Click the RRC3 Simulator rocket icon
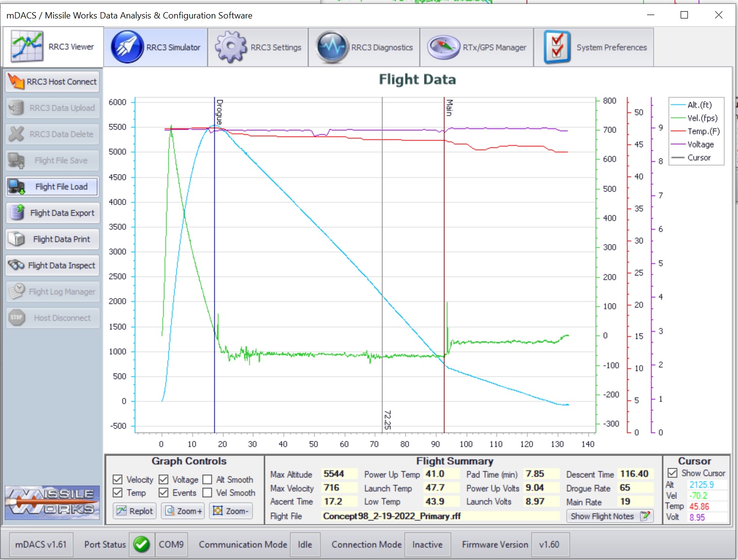 (127, 47)
